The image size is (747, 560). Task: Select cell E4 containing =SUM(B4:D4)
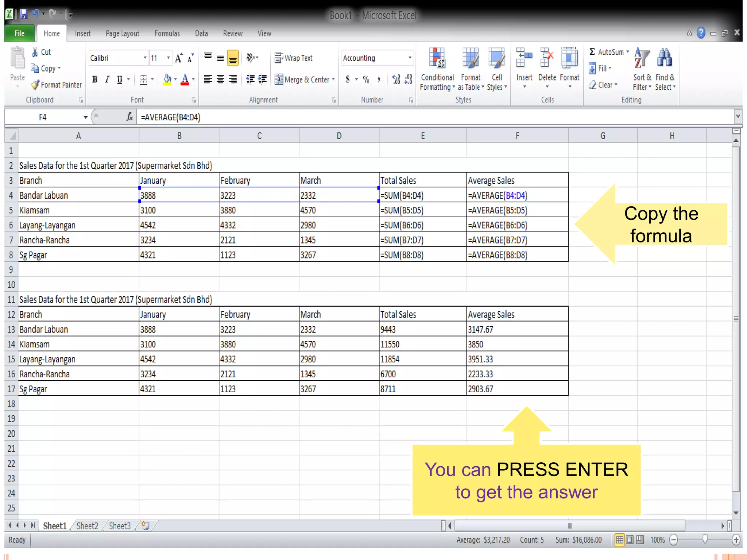click(422, 195)
